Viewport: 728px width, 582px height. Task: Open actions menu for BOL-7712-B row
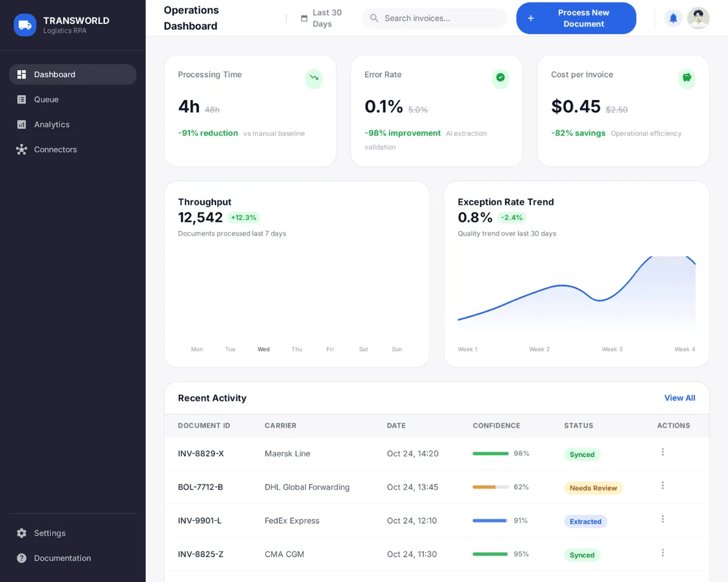(662, 485)
